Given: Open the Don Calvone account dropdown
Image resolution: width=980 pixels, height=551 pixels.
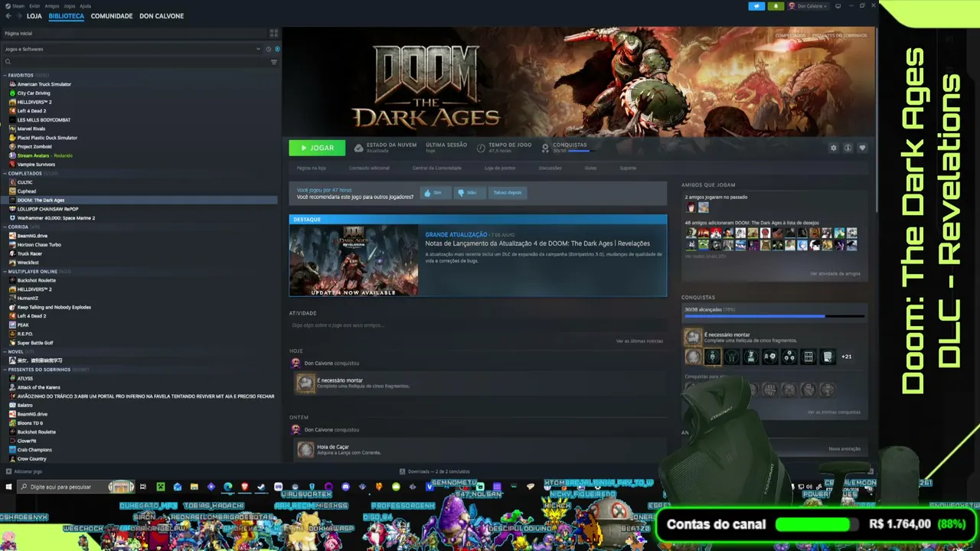Looking at the screenshot, I should point(808,6).
